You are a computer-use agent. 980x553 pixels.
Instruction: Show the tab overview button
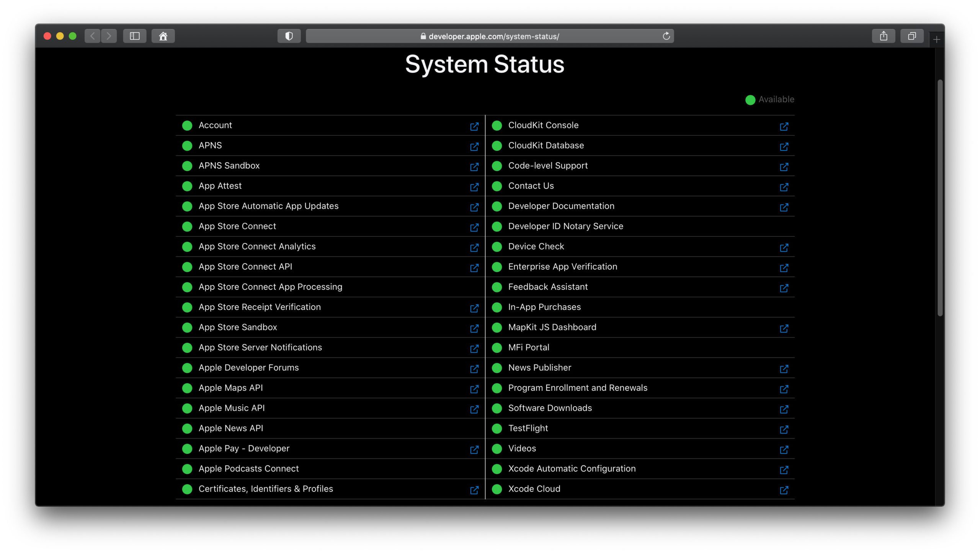912,36
